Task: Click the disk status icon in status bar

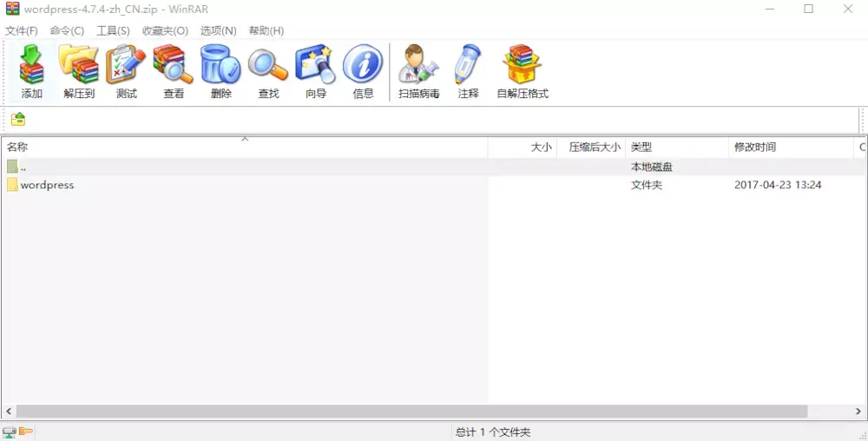Action: [9, 431]
